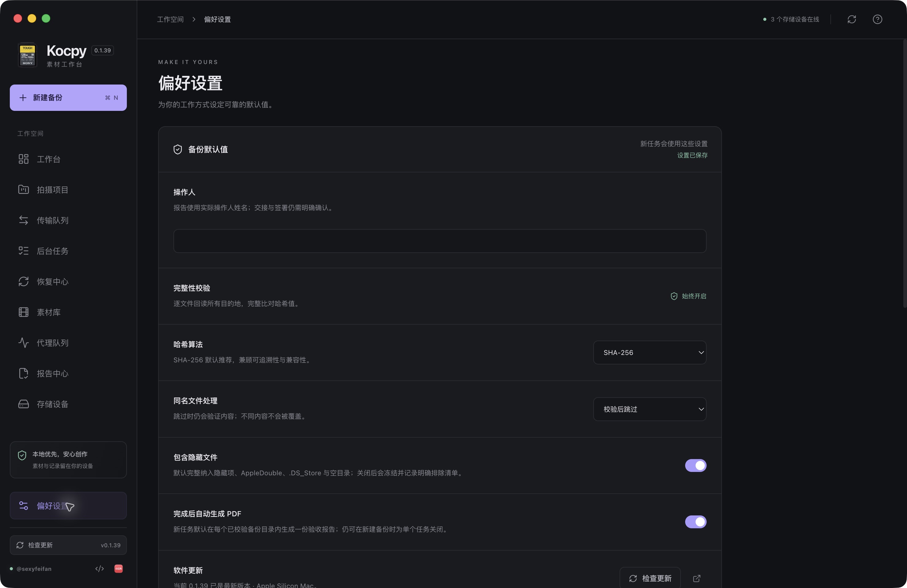Open 恢复中心 in sidebar

click(68, 281)
